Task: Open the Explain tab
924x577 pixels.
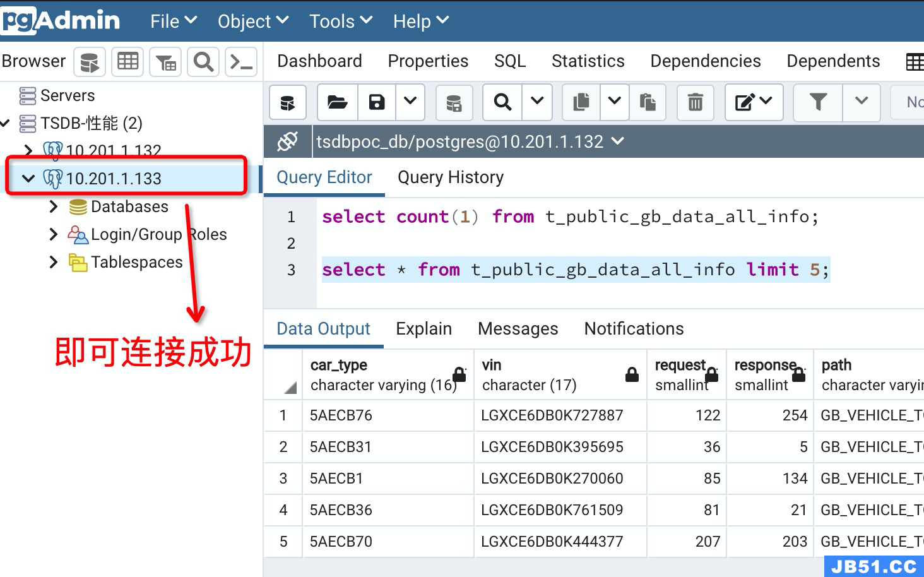Action: pyautogui.click(x=423, y=329)
